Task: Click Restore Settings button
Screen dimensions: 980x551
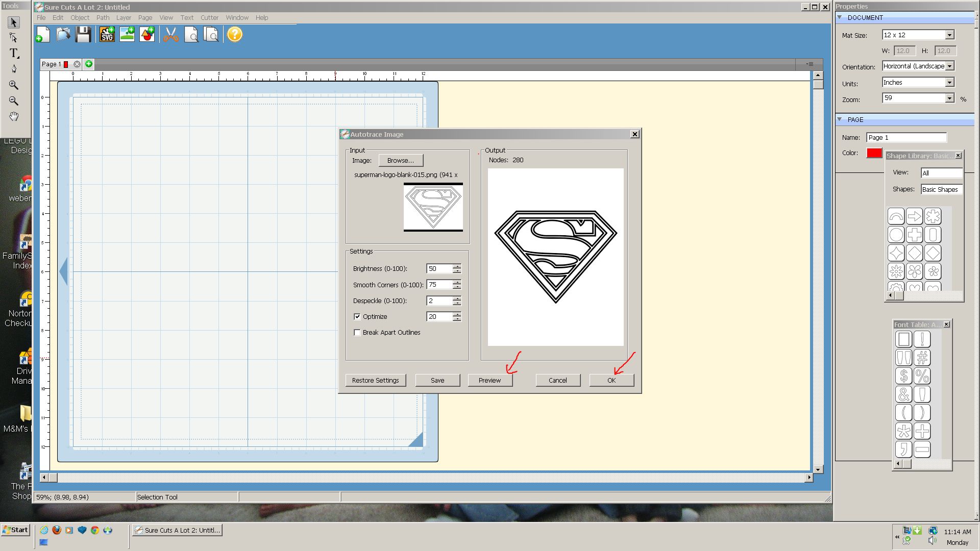Action: point(376,380)
